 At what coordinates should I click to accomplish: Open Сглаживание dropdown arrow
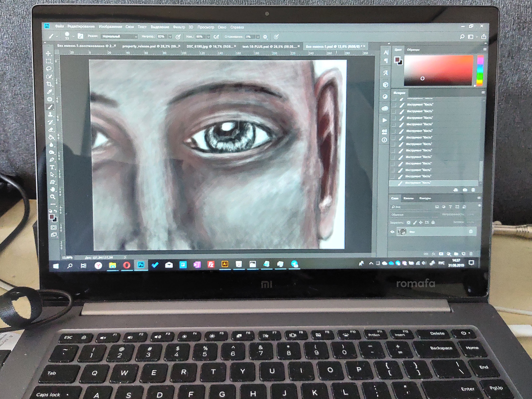coord(258,37)
